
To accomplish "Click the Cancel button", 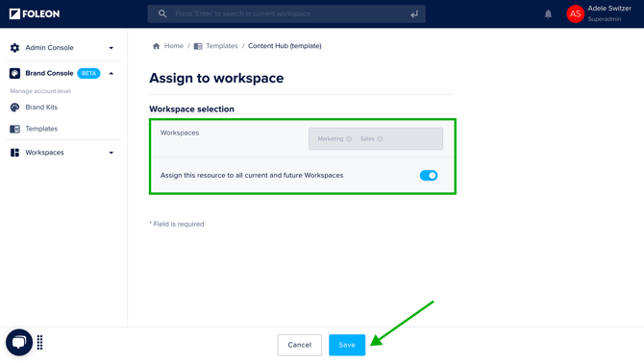I will [299, 345].
